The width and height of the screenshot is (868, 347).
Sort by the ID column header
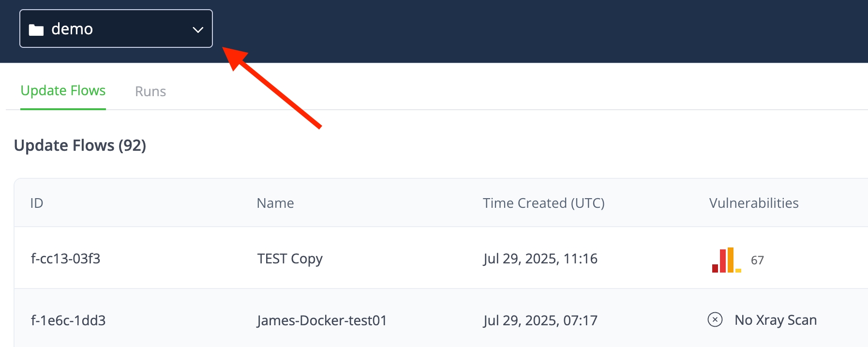pyautogui.click(x=37, y=203)
